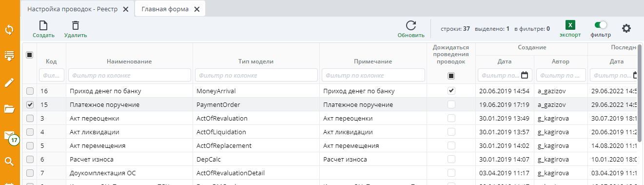The height and width of the screenshot is (185, 644).
Task: Toggle the Дождаться проведения проводок filter checkbox
Action: click(451, 76)
